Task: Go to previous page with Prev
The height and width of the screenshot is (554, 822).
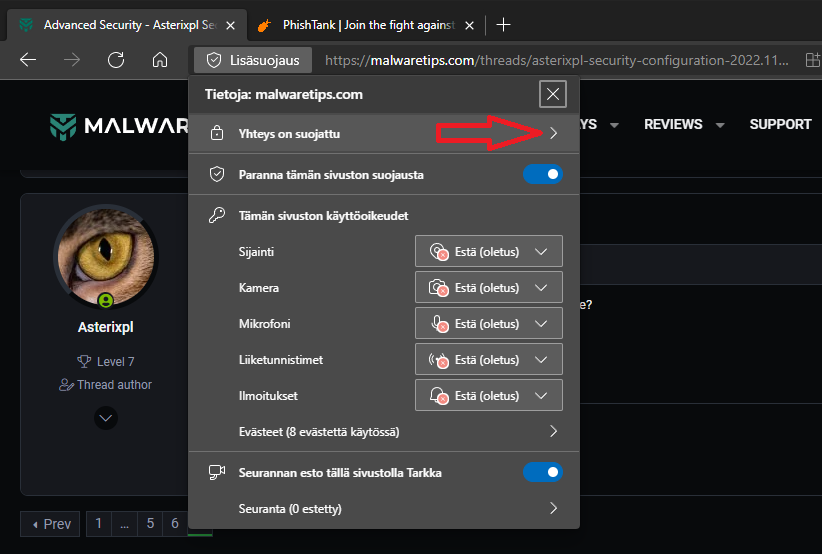Action: pyautogui.click(x=50, y=524)
